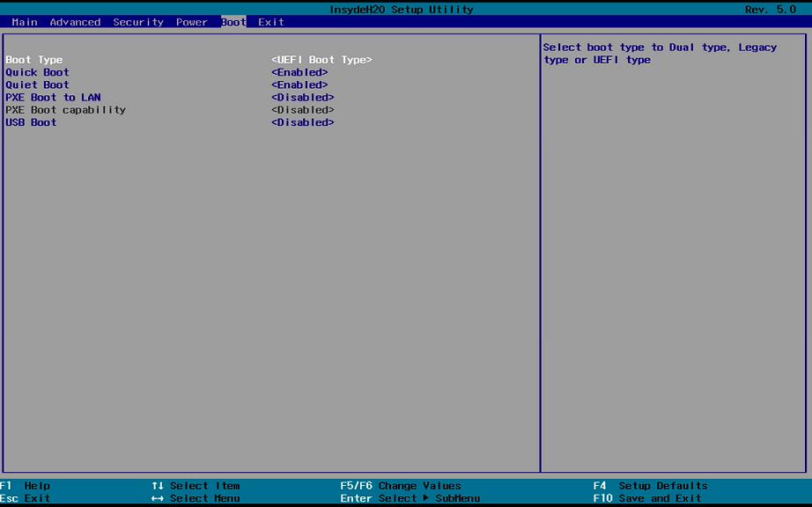
Task: Open the UEFI Boot Type value selector
Action: [x=321, y=60]
